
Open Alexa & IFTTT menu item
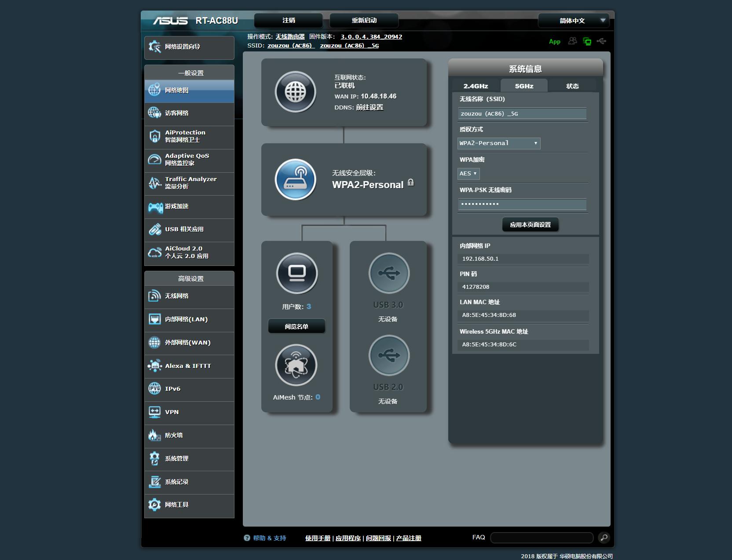tap(189, 366)
